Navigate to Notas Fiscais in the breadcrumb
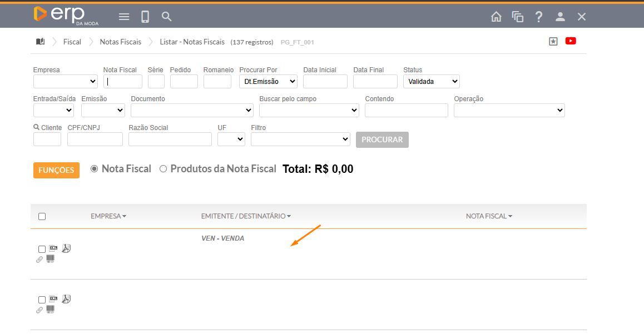 tap(120, 42)
